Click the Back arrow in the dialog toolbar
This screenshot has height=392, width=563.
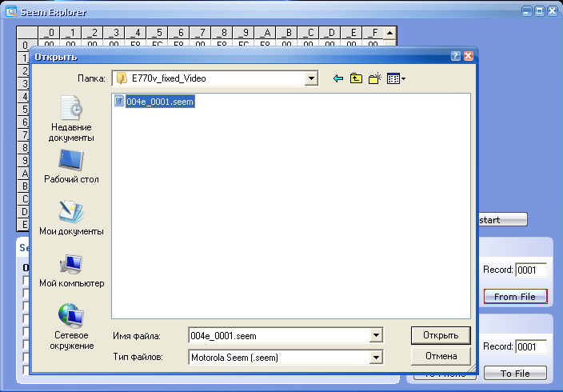[x=337, y=78]
